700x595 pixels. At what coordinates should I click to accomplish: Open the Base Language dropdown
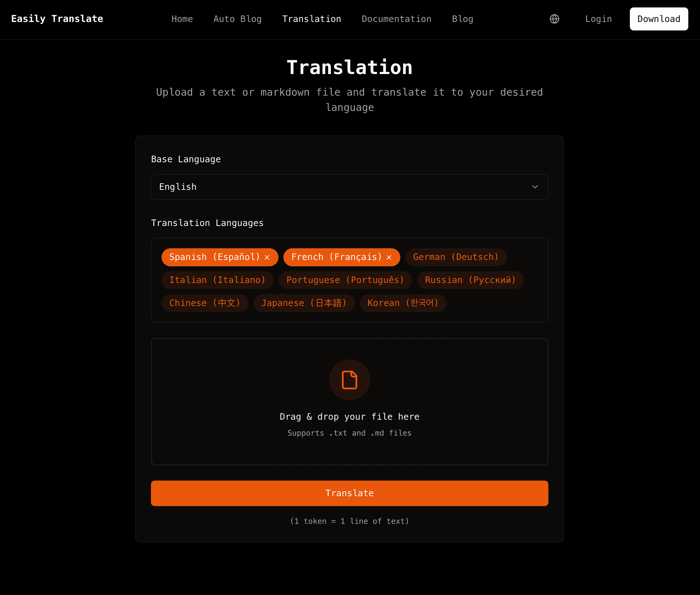pyautogui.click(x=349, y=187)
